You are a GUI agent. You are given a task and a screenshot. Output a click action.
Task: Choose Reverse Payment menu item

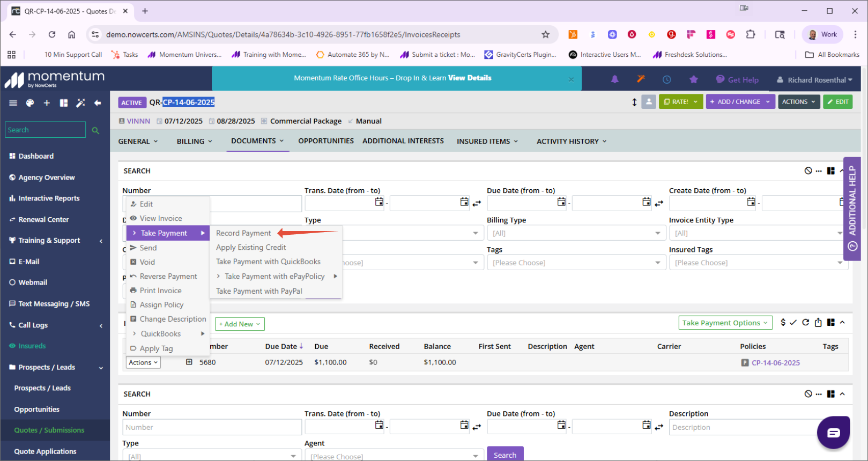pos(168,276)
